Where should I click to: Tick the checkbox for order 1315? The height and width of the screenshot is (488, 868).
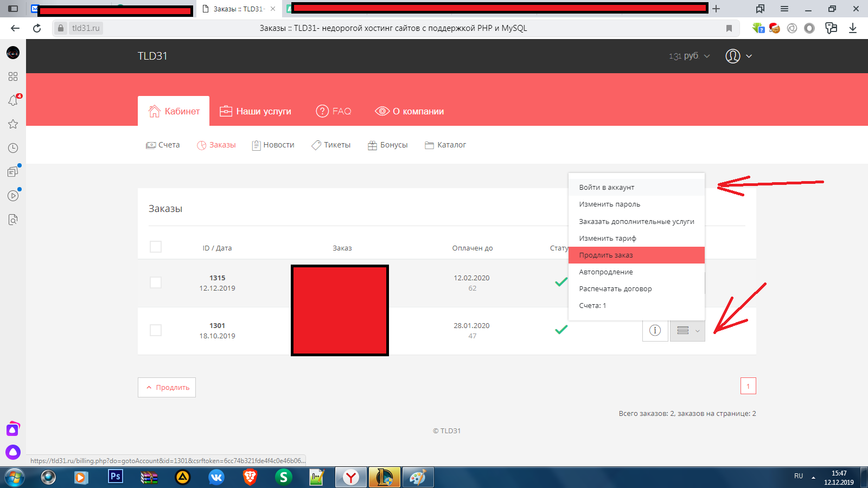point(156,282)
